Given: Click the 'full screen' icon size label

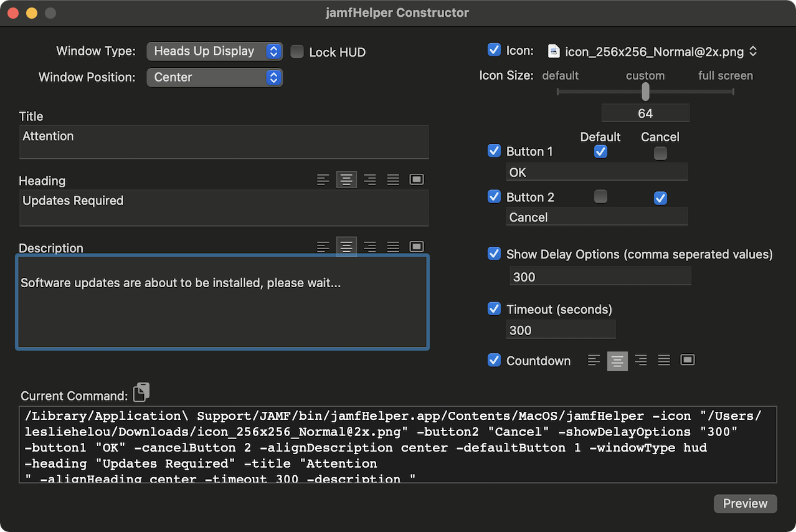Looking at the screenshot, I should click(x=726, y=75).
